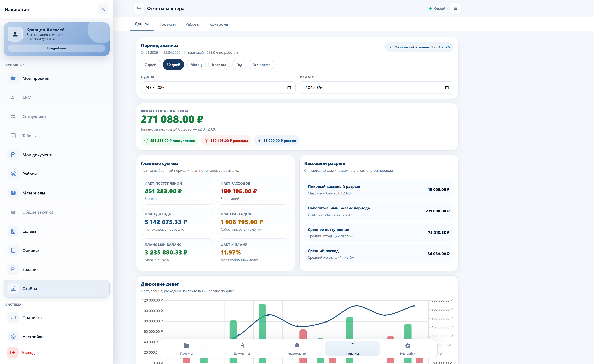Click Выход to log out

pyautogui.click(x=28, y=352)
